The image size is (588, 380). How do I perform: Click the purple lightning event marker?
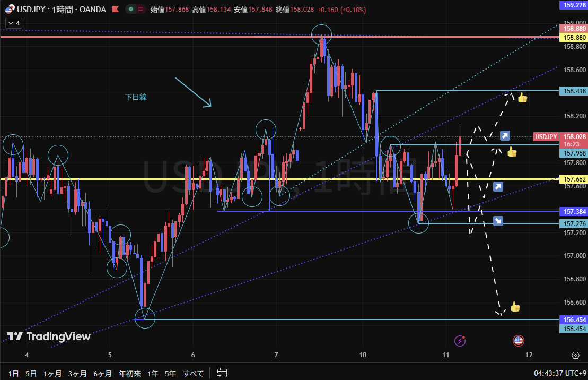[460, 341]
